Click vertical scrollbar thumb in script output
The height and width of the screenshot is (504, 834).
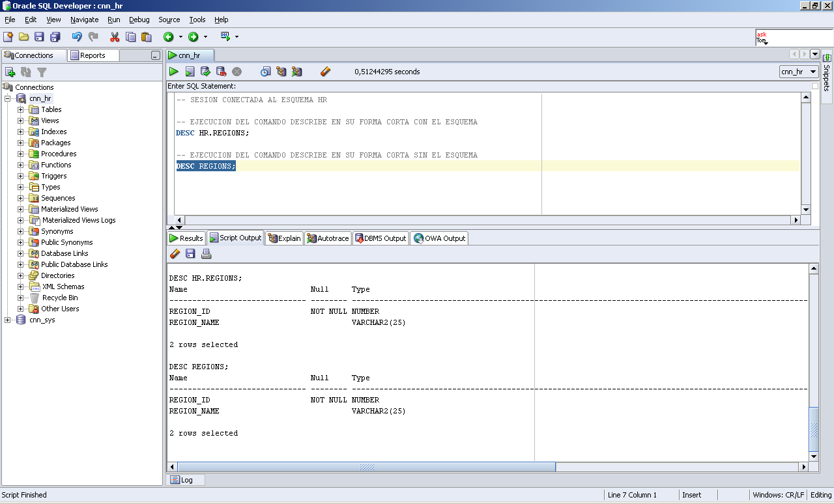point(813,428)
